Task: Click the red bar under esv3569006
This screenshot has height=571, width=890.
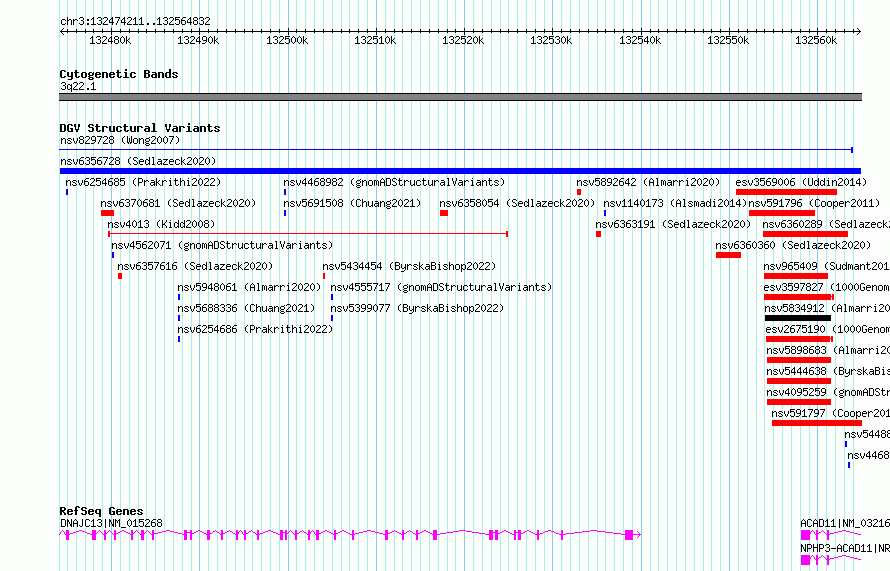Action: [786, 192]
